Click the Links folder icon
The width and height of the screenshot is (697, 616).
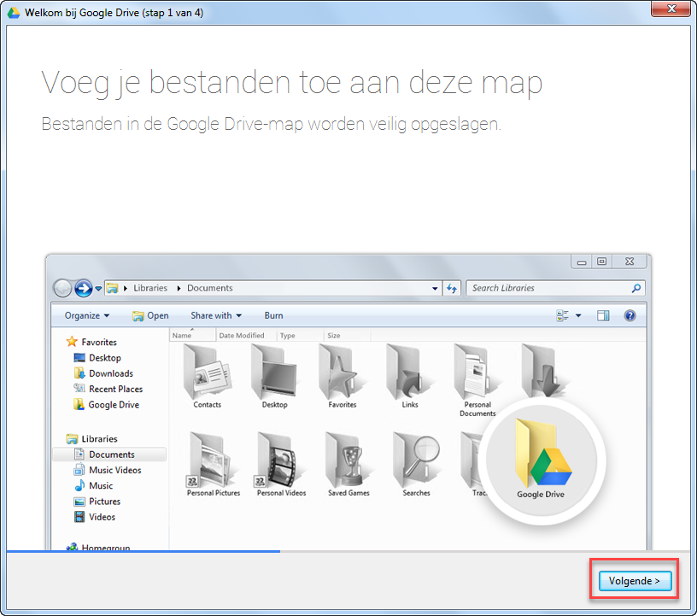click(x=409, y=373)
